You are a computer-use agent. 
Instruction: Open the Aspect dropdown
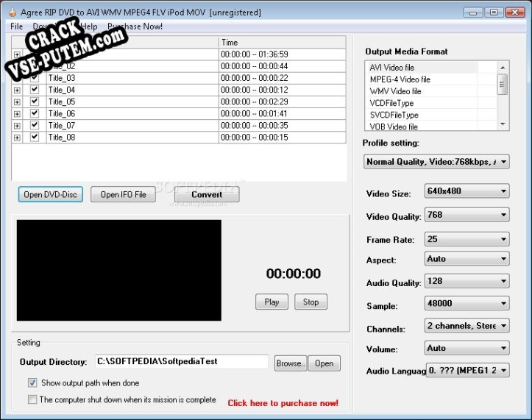[x=467, y=259]
